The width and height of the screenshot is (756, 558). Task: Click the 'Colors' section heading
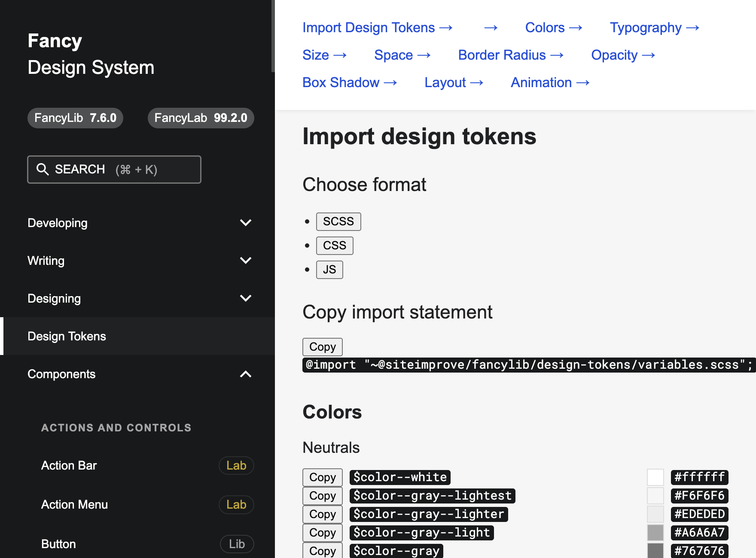coord(332,412)
